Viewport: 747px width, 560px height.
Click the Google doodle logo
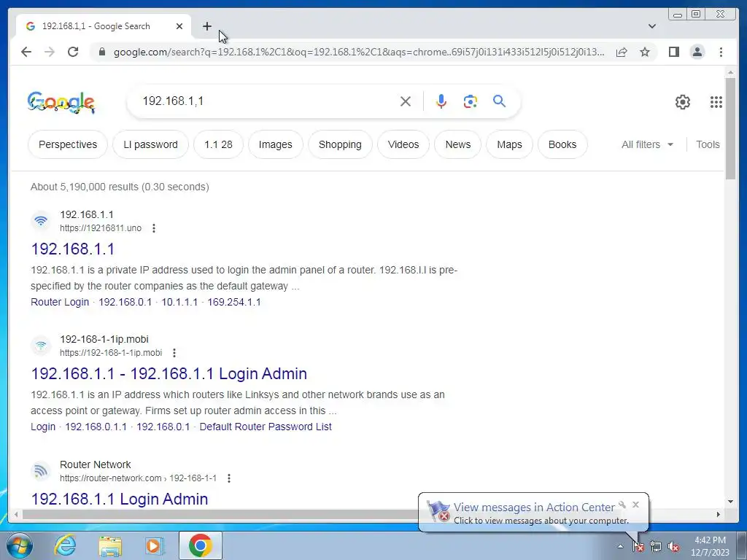[x=61, y=102]
